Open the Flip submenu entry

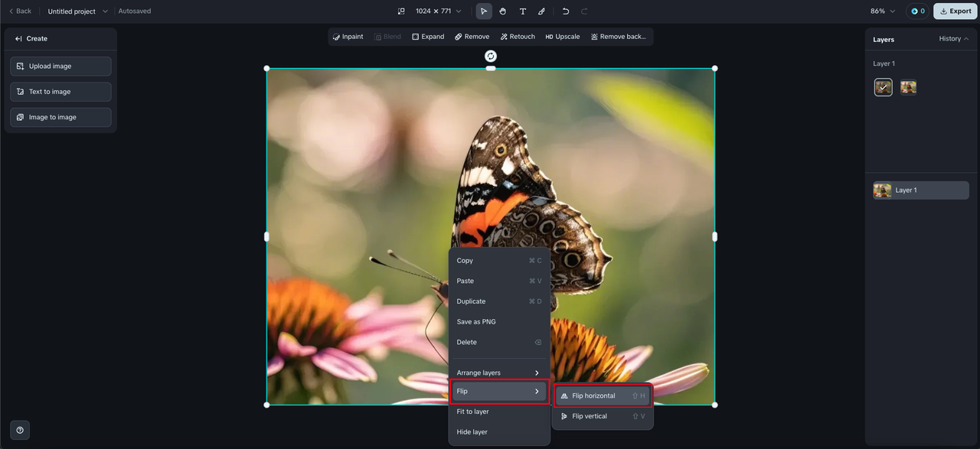pos(499,391)
